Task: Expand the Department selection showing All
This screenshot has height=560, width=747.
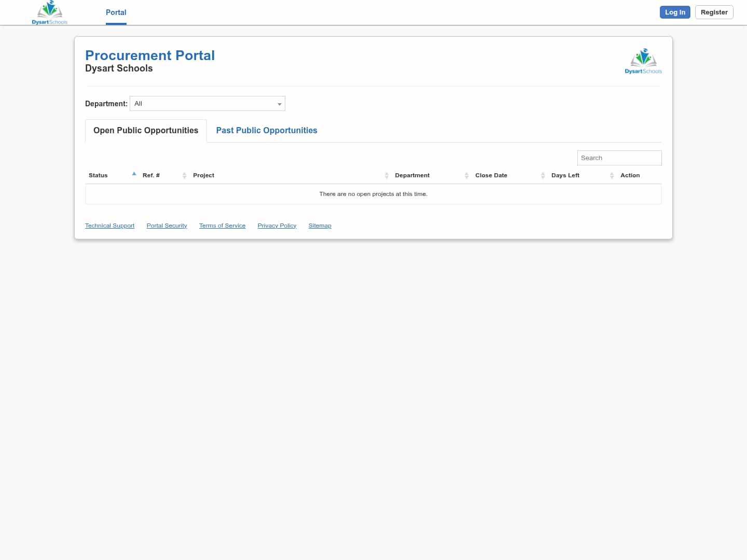Action: pyautogui.click(x=208, y=103)
